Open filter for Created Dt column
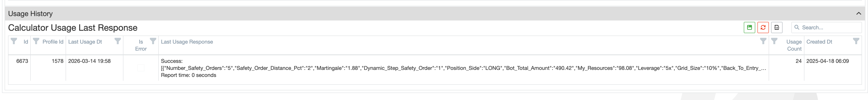The image size is (868, 100). pos(856,41)
